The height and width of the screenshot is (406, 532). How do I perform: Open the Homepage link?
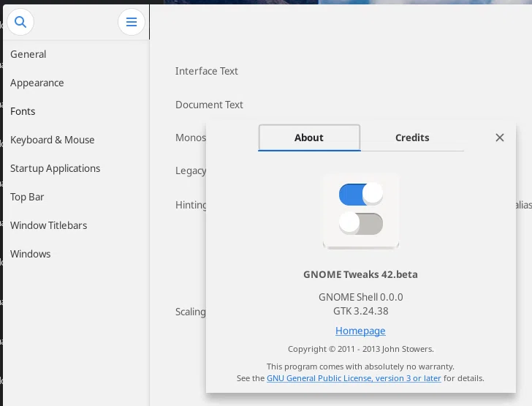(x=360, y=331)
